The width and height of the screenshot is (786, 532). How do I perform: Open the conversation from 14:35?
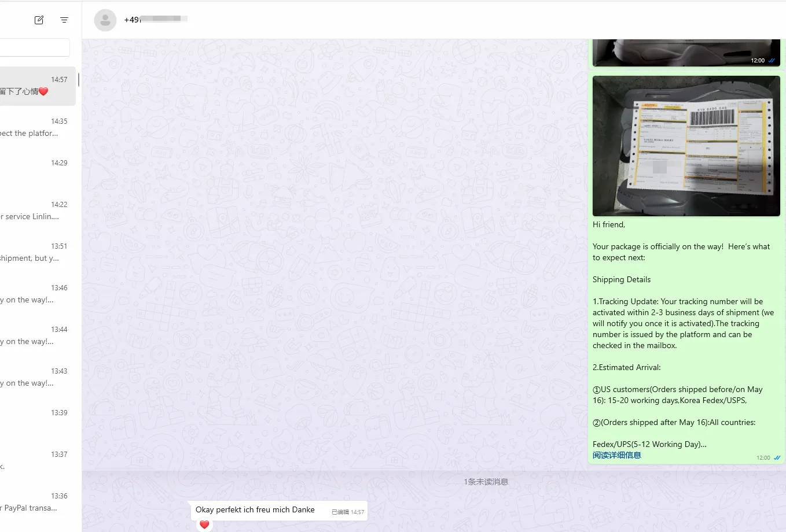point(38,128)
